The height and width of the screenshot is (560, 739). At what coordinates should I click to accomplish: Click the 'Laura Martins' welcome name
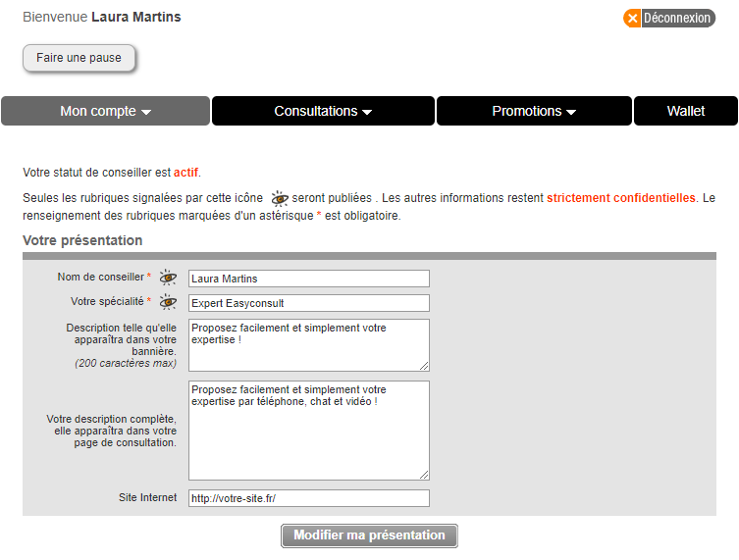click(x=136, y=17)
